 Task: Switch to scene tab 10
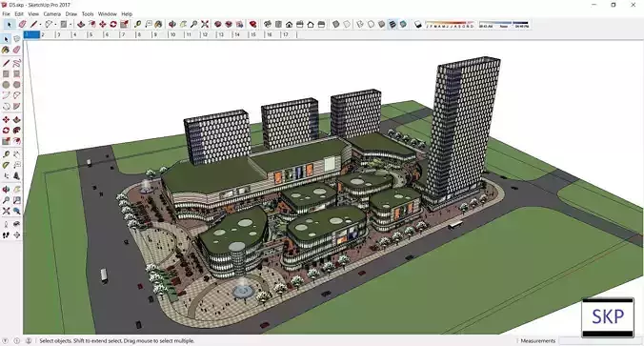pos(176,35)
